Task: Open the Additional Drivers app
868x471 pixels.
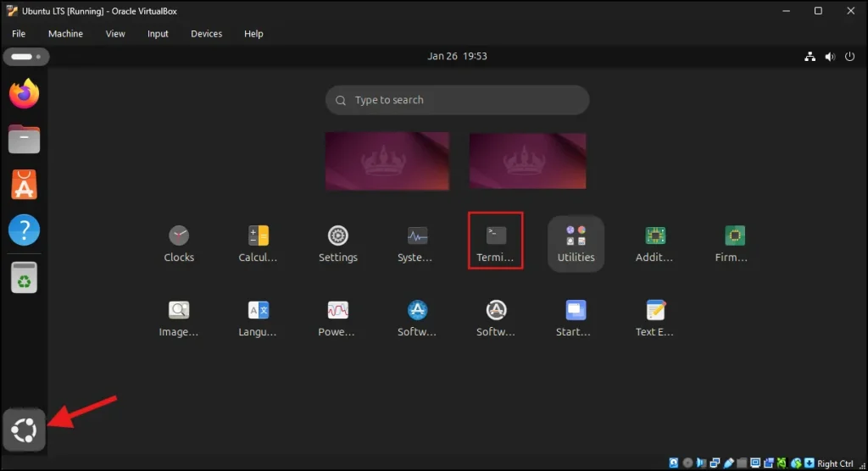Action: [x=655, y=243]
